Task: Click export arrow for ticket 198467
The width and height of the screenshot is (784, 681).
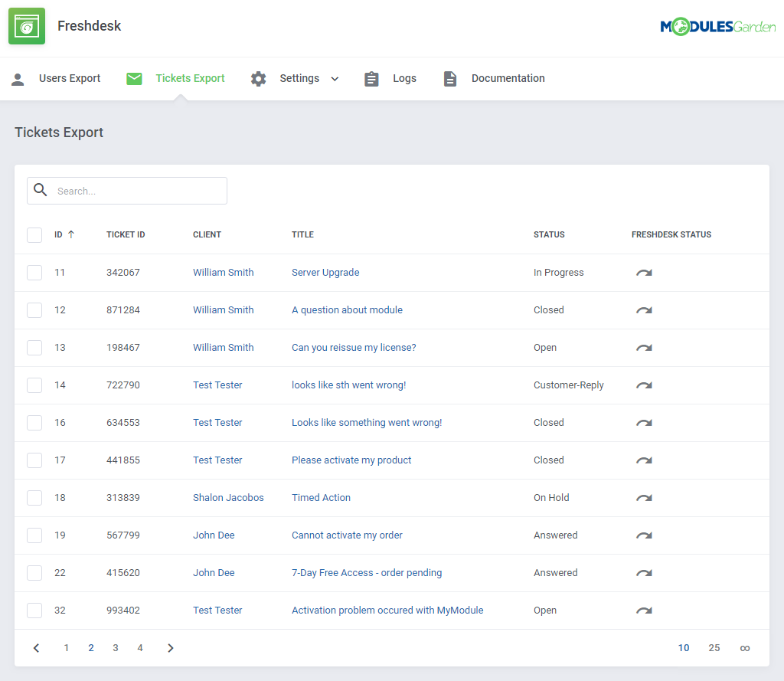Action: pos(644,348)
